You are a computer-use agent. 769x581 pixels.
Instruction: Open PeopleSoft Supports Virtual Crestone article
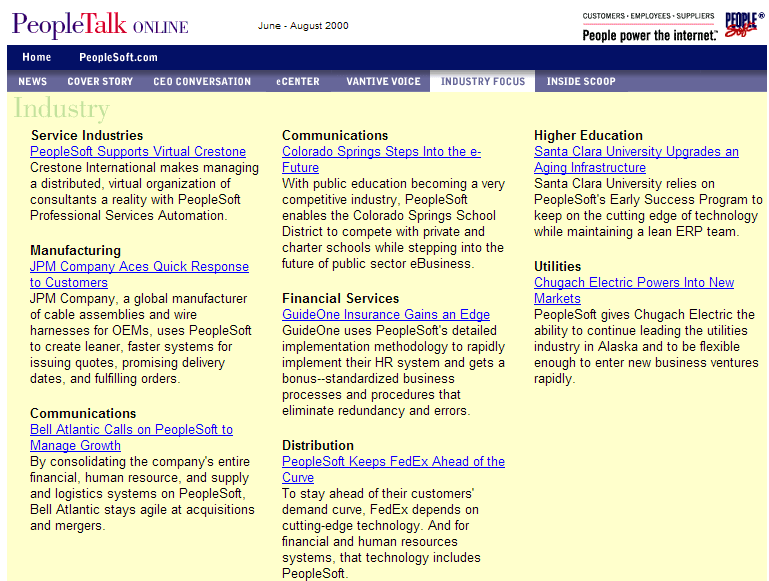(x=138, y=152)
